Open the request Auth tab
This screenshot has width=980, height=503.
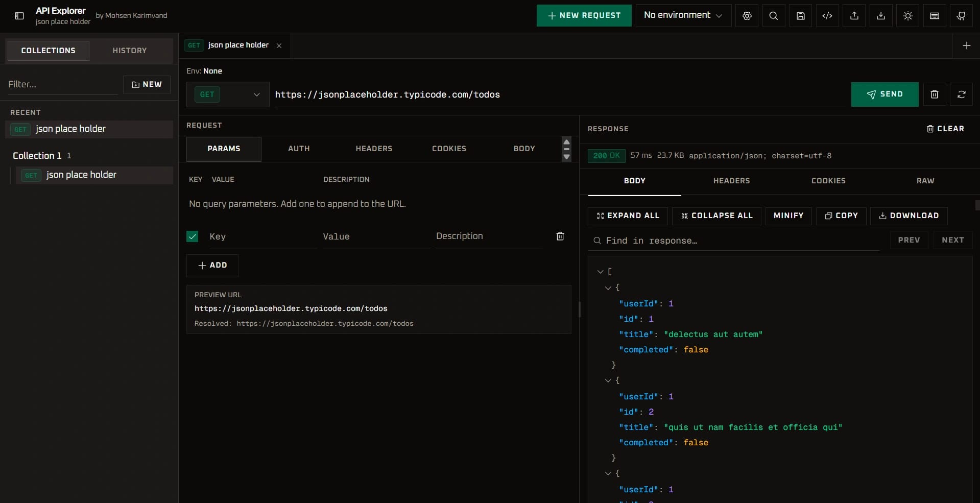(x=299, y=149)
